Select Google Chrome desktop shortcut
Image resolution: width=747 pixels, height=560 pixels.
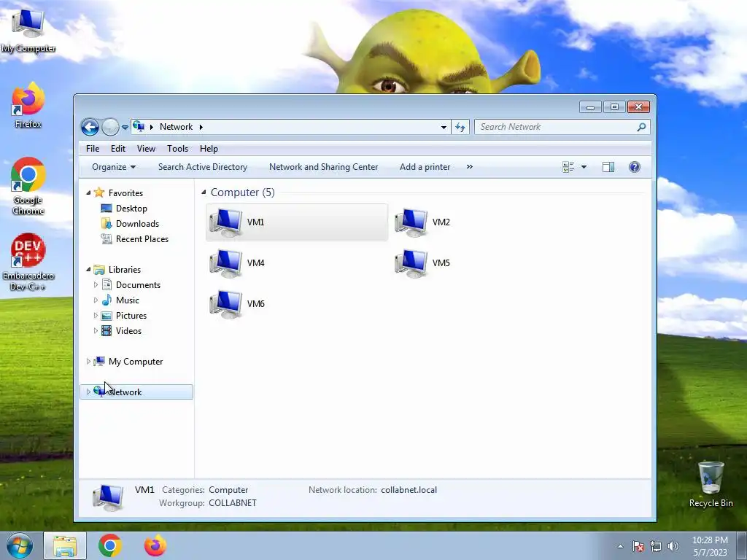point(28,186)
